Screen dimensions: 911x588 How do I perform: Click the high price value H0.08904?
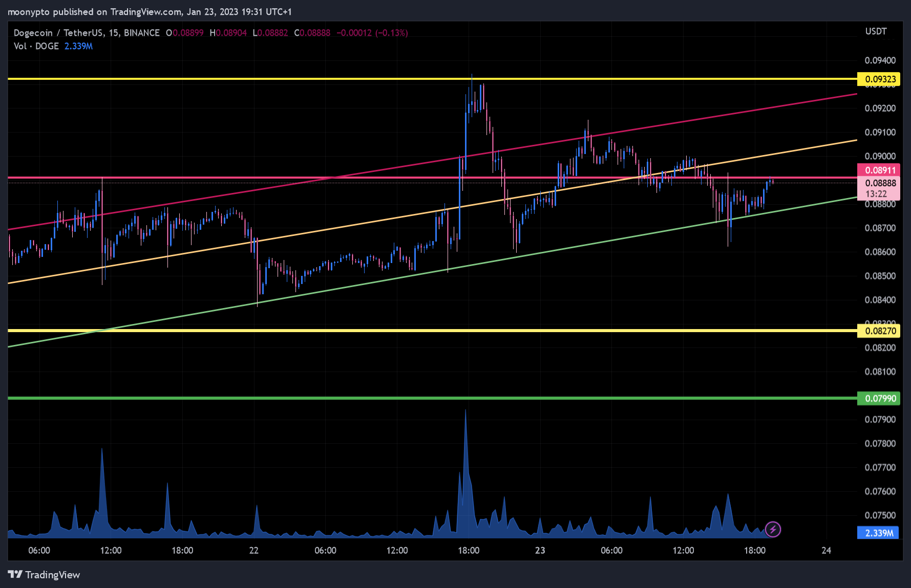(228, 33)
